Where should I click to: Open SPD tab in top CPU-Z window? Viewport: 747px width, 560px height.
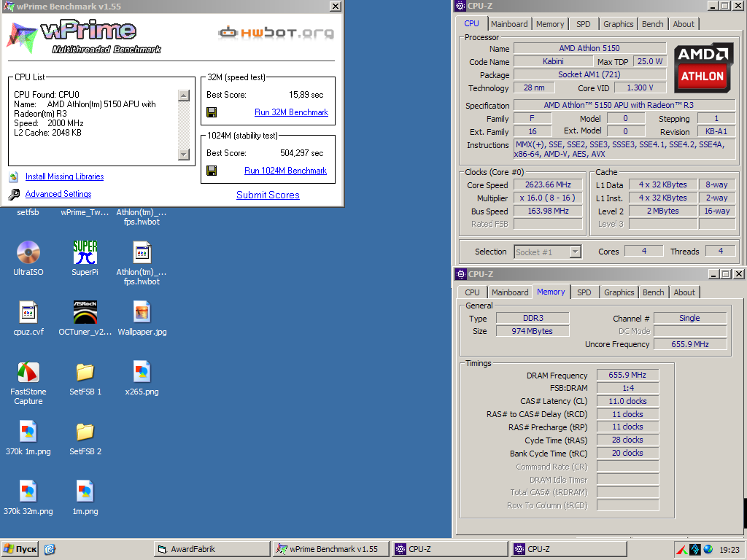[583, 24]
